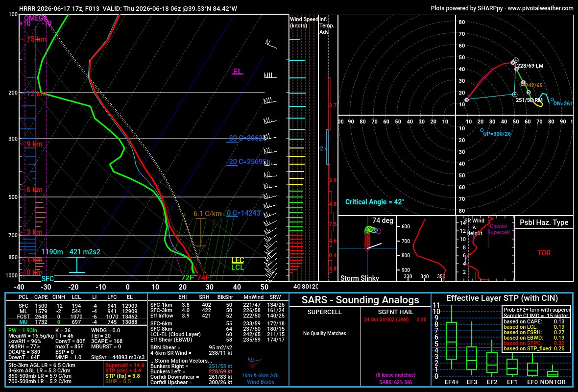
Task: Click the 1190m effective inflow label
Action: (x=52, y=252)
